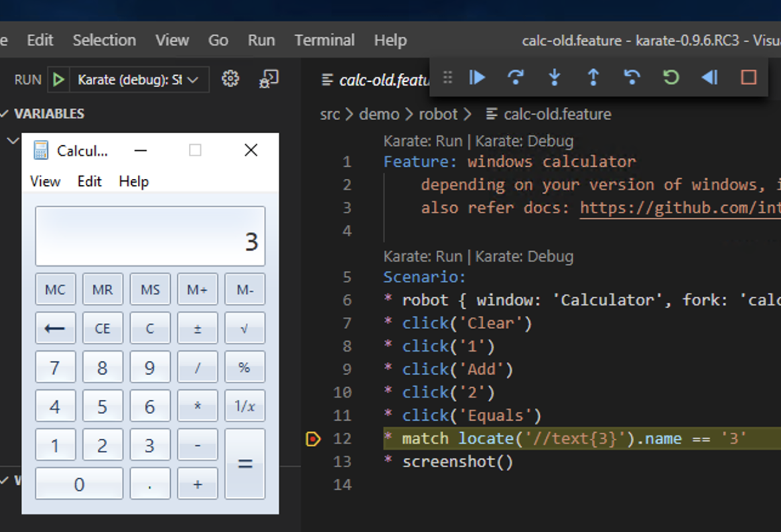Viewport: 781px width, 532px height.
Task: Click the Calculator app icon in its title bar
Action: point(41,150)
